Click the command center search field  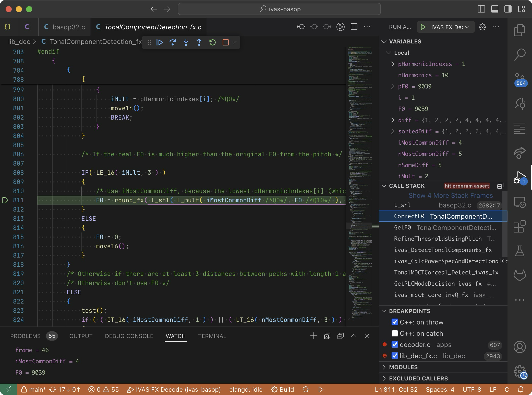pyautogui.click(x=279, y=9)
